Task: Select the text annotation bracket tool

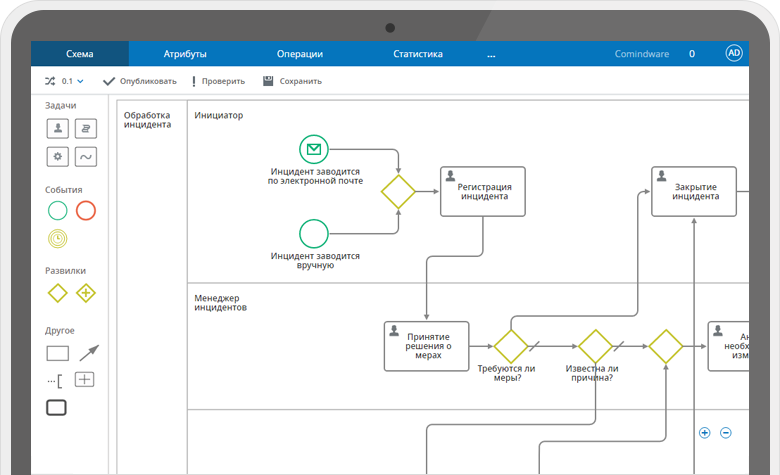Action: tap(55, 380)
